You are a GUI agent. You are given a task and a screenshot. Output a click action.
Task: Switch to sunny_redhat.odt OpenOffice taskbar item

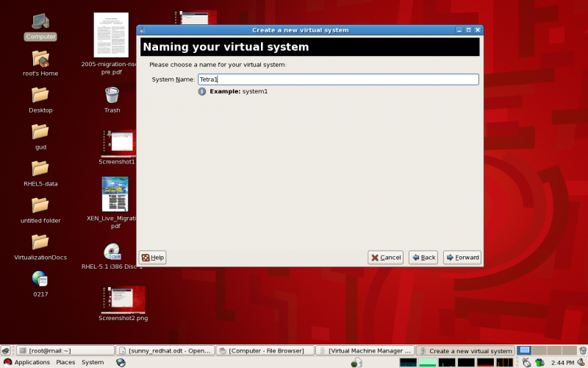tap(165, 351)
